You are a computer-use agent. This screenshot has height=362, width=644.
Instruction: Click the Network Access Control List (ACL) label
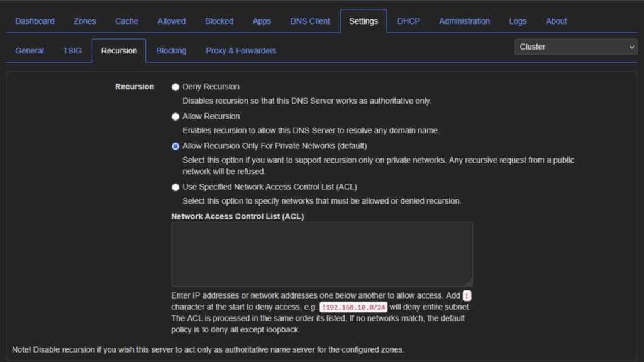(237, 216)
